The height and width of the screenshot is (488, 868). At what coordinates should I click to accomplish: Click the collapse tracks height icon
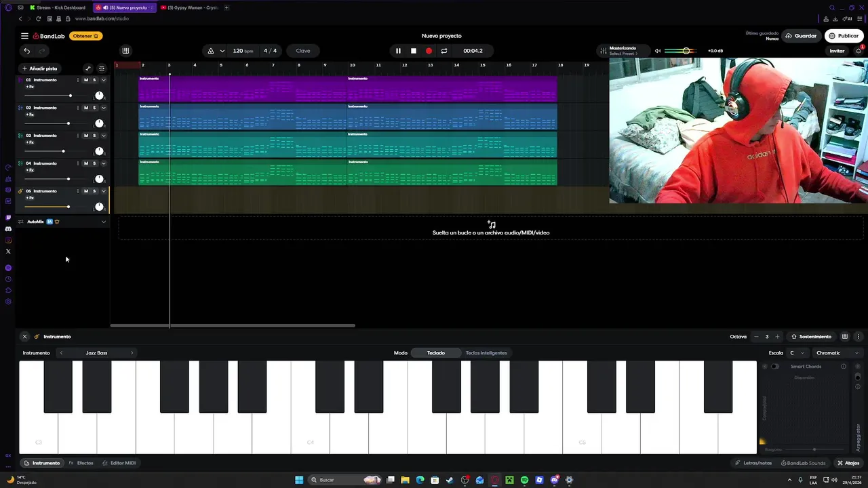click(102, 68)
